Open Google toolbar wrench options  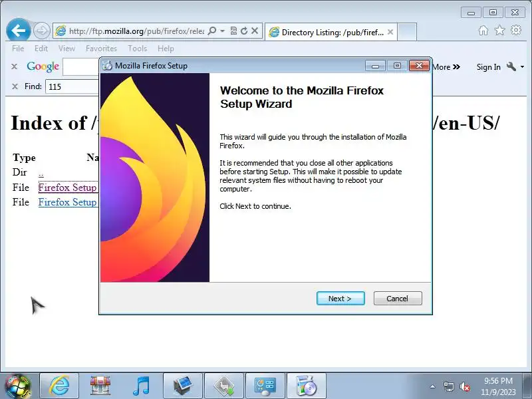tap(511, 66)
